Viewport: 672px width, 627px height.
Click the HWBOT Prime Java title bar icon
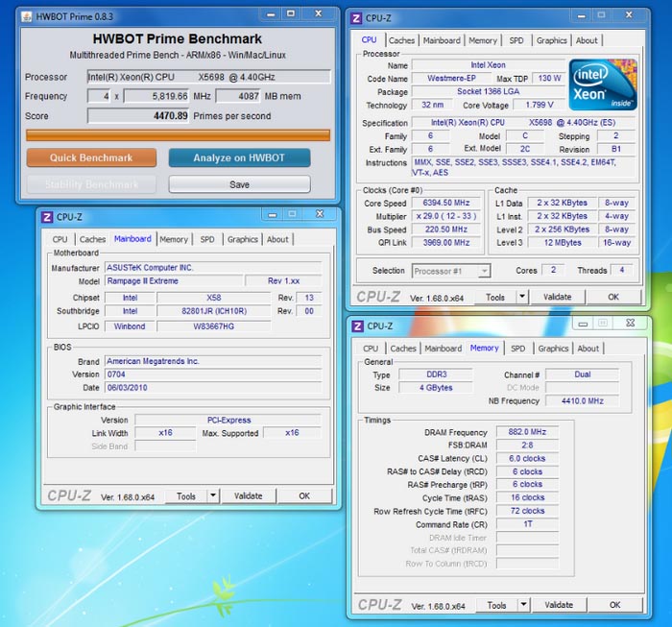27,16
